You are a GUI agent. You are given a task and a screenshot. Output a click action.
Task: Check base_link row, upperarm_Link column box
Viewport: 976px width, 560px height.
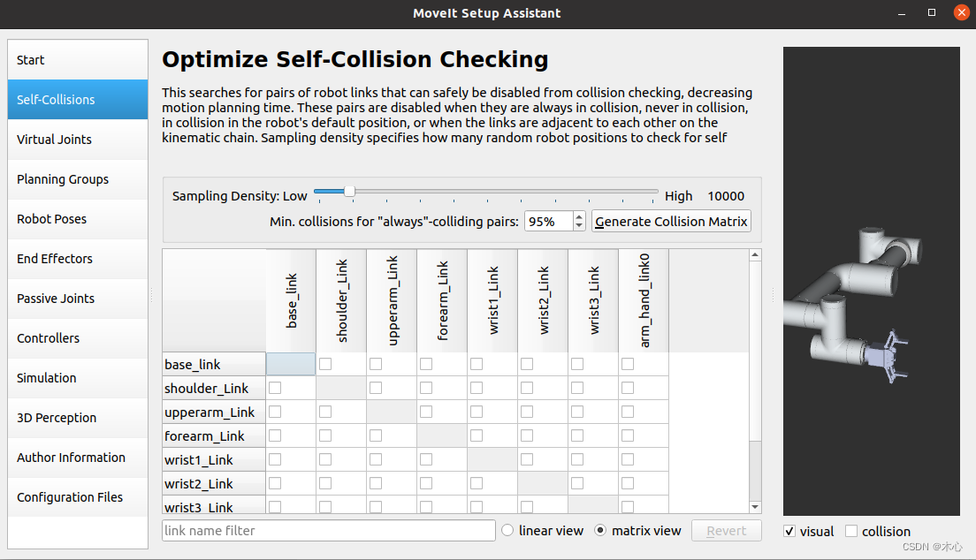376,364
